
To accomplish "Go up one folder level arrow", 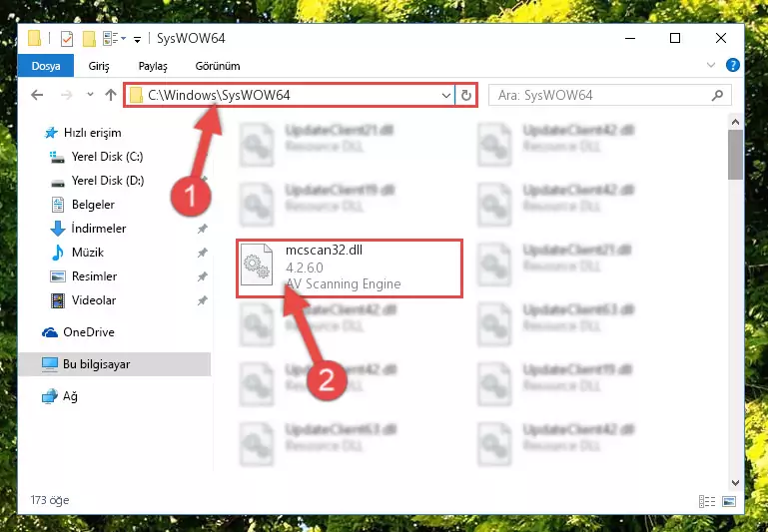I will (x=111, y=95).
